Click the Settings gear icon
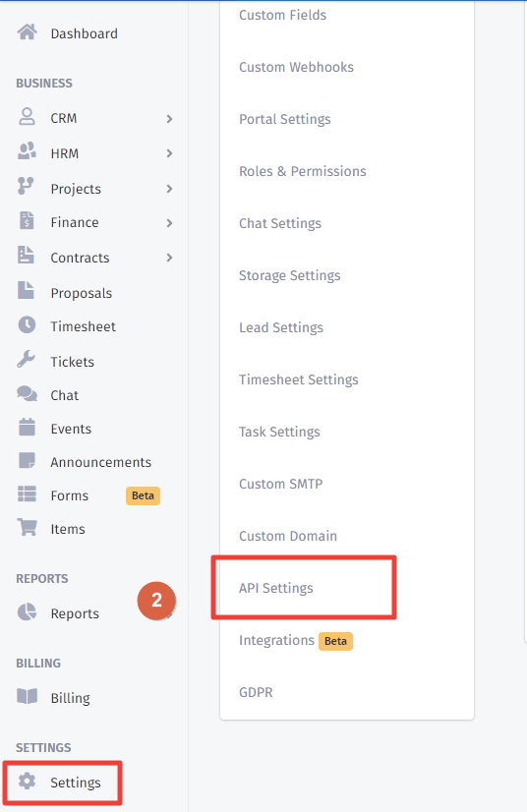 pyautogui.click(x=27, y=781)
